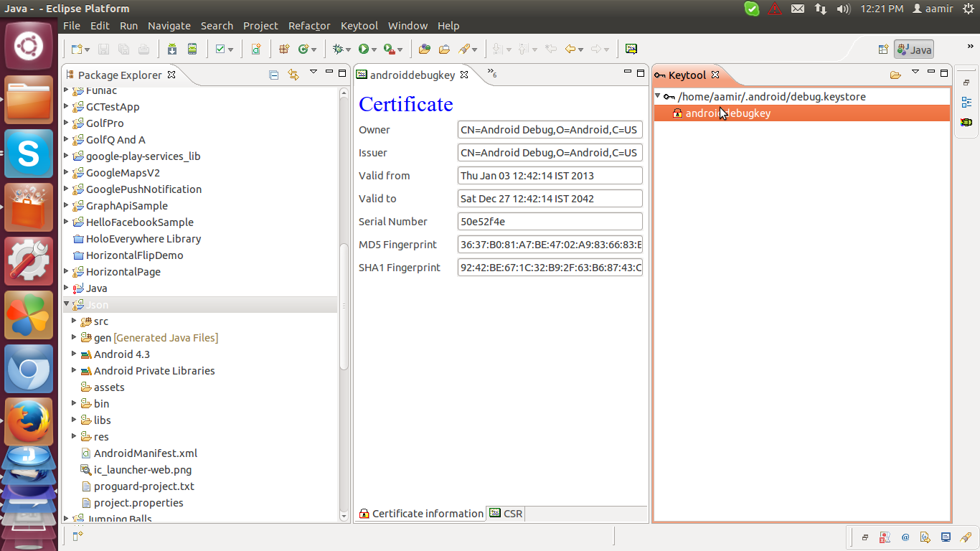Click the Search flashlight toolbar icon
Image resolution: width=980 pixels, height=551 pixels.
464,49
